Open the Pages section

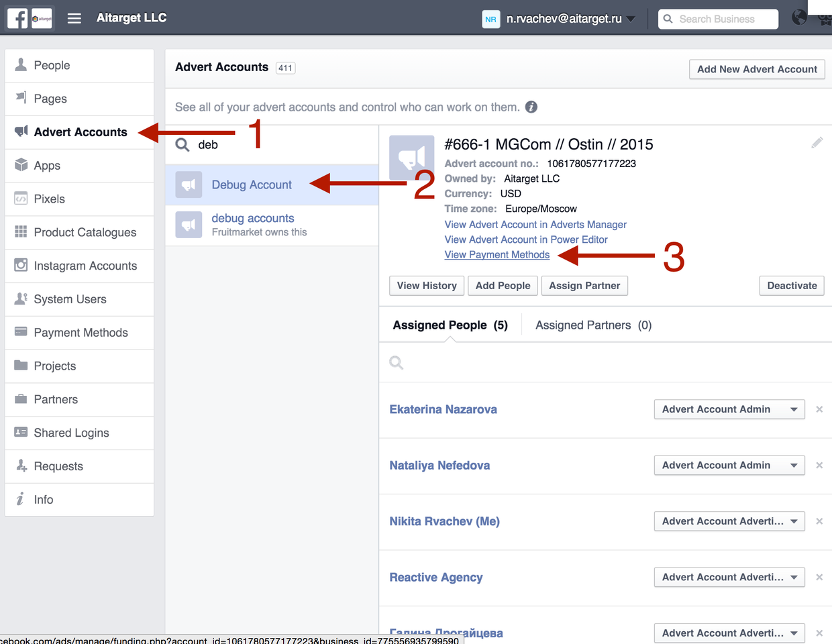(79, 99)
